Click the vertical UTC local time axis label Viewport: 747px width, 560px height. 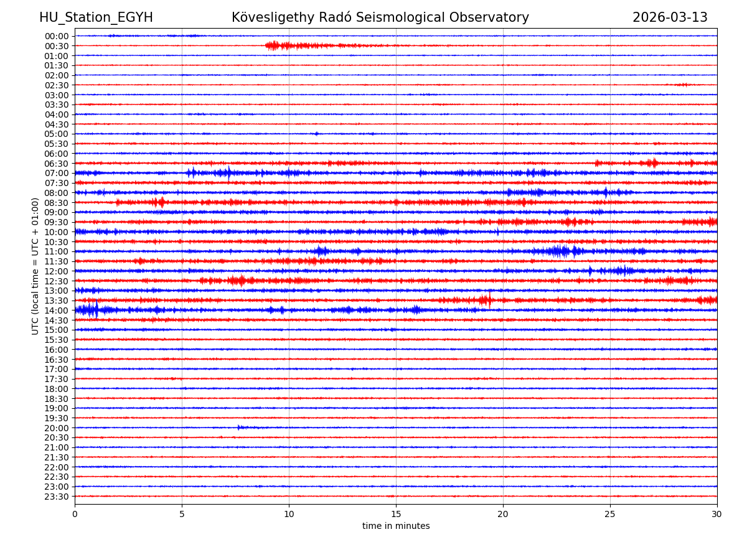pos(35,266)
